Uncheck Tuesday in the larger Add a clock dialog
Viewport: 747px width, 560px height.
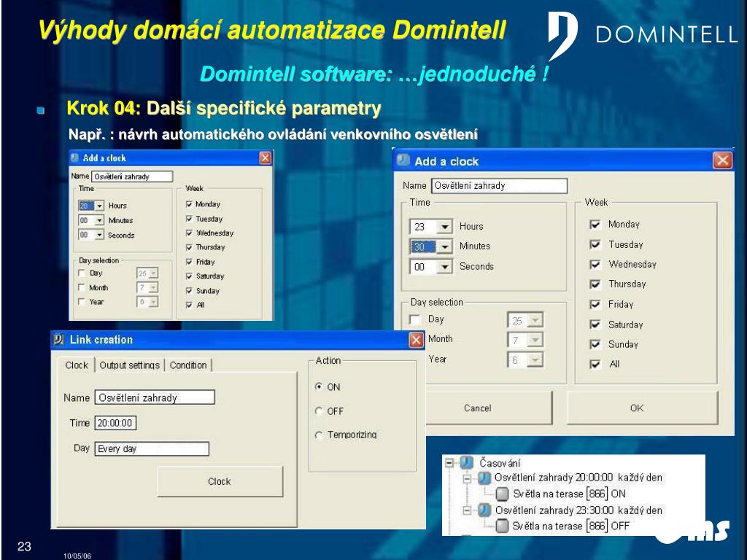(595, 244)
